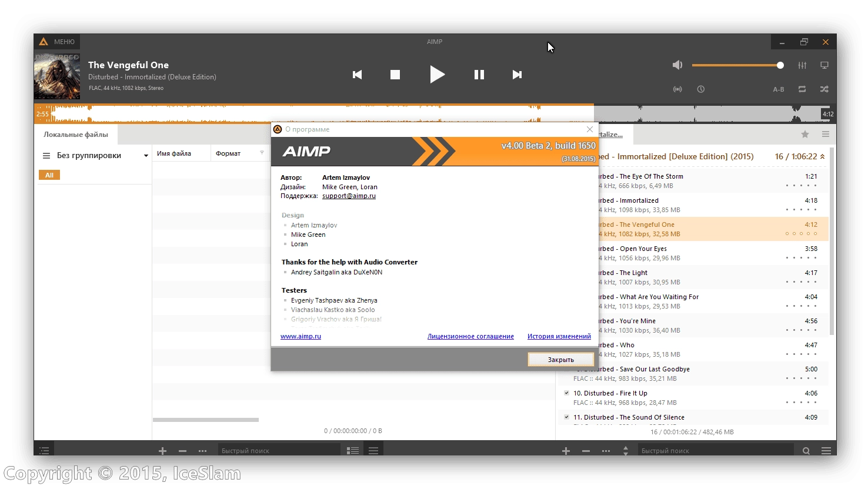Screen dimensions: 868x486
Task: Open the playlist sorting arrows icon
Action: 626,451
